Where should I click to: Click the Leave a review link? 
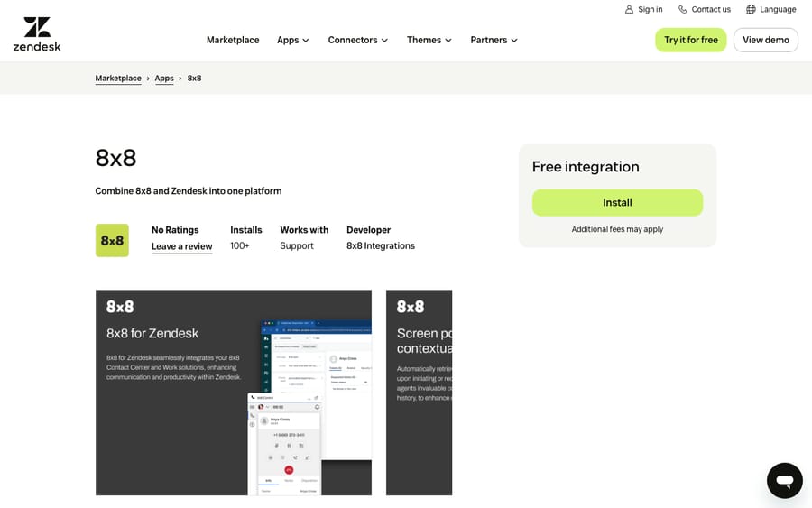pyautogui.click(x=181, y=246)
